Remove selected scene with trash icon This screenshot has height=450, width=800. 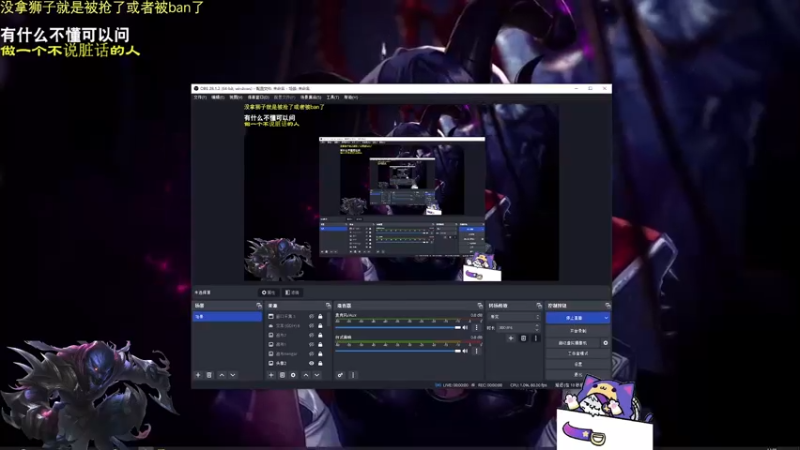[209, 375]
